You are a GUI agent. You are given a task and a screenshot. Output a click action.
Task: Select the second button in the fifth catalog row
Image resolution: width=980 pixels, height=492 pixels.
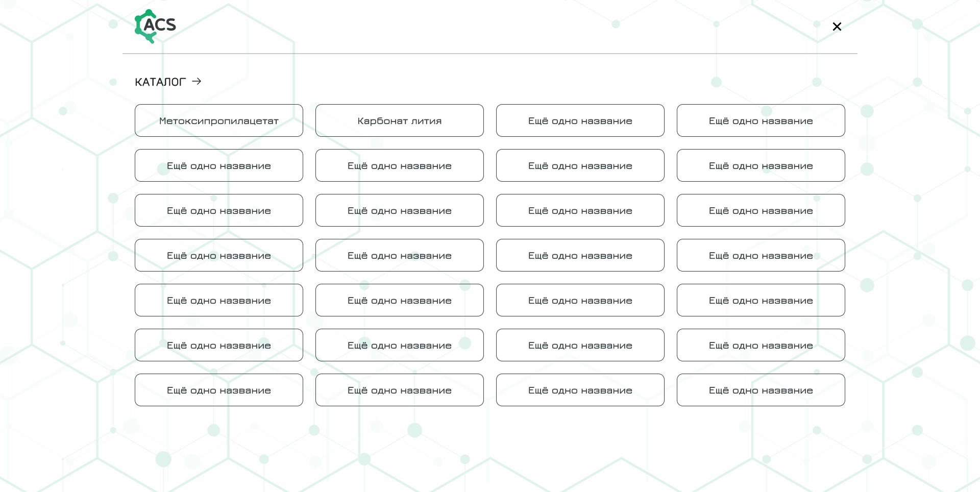click(399, 300)
